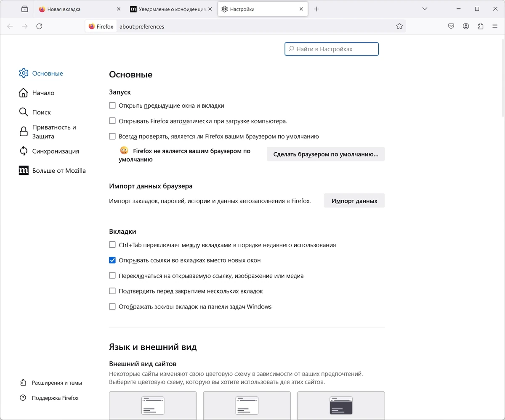Bookmark this page with the star icon
The image size is (505, 420).
click(x=399, y=26)
